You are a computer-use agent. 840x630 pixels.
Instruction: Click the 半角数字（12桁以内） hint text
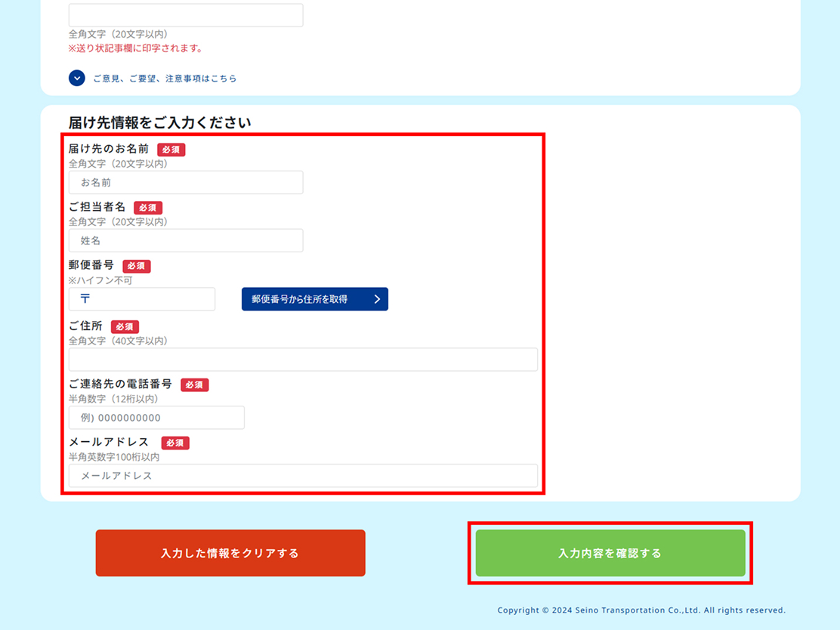[113, 399]
